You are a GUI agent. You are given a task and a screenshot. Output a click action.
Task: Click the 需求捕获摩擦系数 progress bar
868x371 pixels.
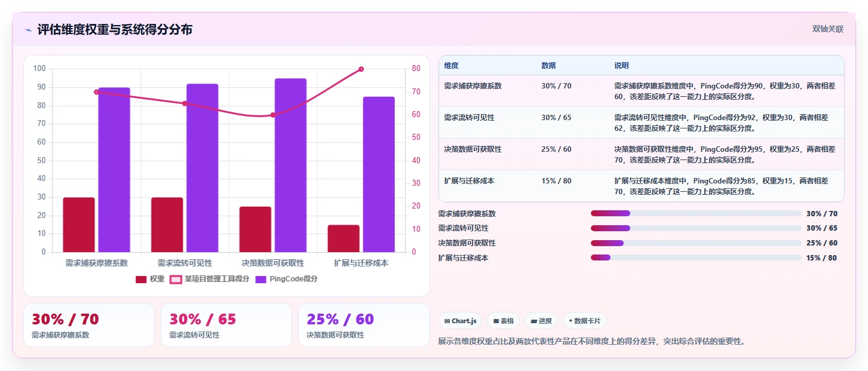pos(696,213)
